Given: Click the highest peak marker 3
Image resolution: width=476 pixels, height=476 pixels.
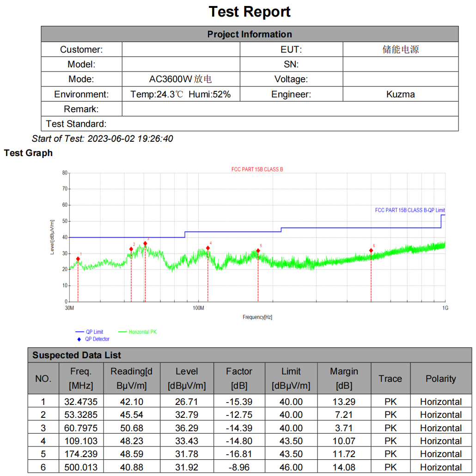Looking at the screenshot, I should point(145,243).
